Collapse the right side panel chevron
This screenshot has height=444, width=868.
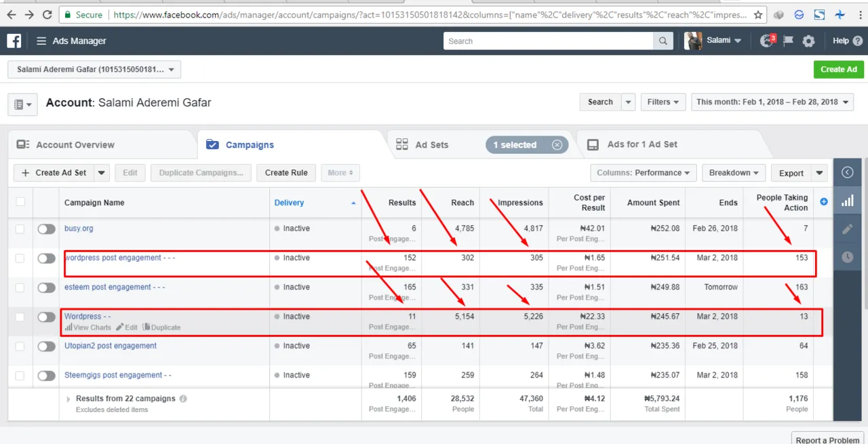click(x=847, y=172)
